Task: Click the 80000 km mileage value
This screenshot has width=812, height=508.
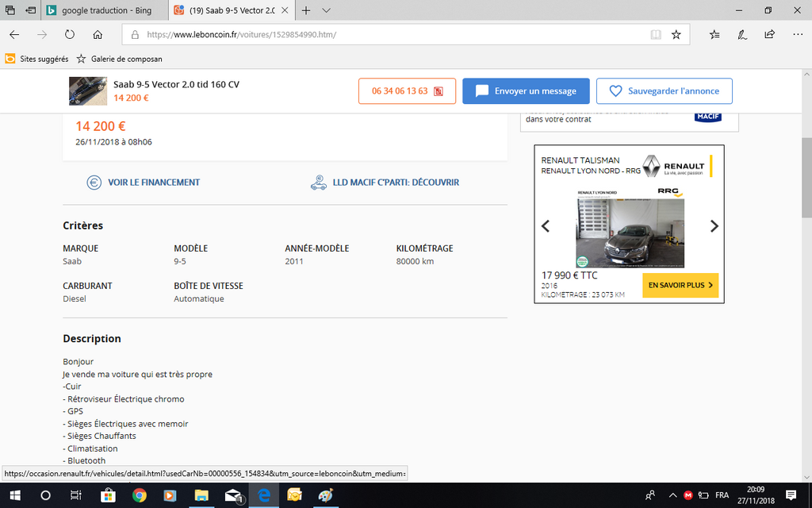Action: [x=415, y=261]
